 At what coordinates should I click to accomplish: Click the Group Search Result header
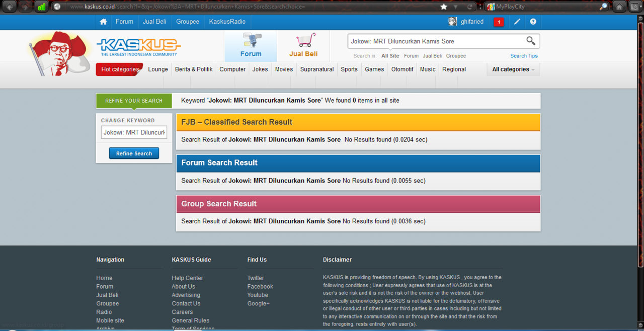click(358, 204)
